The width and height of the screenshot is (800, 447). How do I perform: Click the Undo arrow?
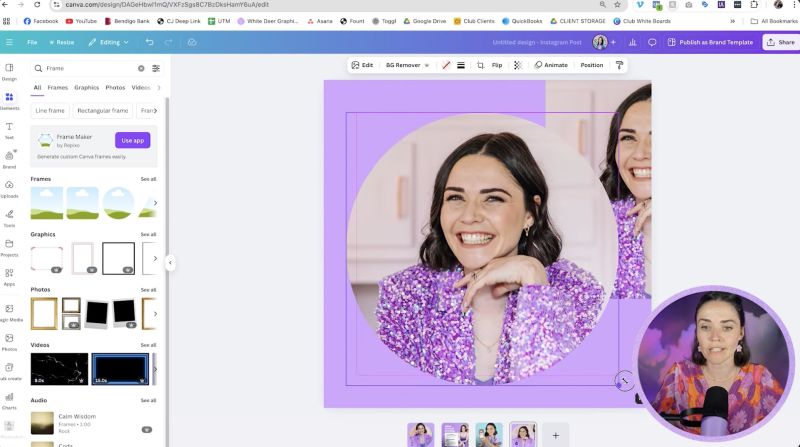pos(149,42)
